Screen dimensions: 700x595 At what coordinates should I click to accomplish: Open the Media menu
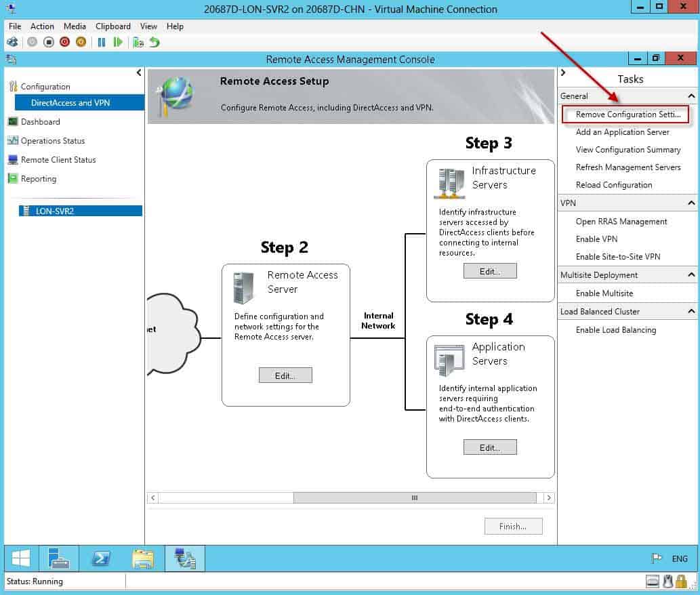pyautogui.click(x=75, y=26)
